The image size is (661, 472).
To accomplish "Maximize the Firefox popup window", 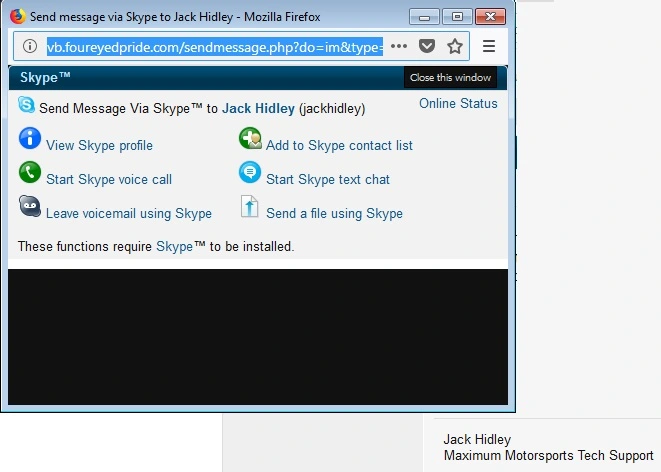I will tap(457, 17).
